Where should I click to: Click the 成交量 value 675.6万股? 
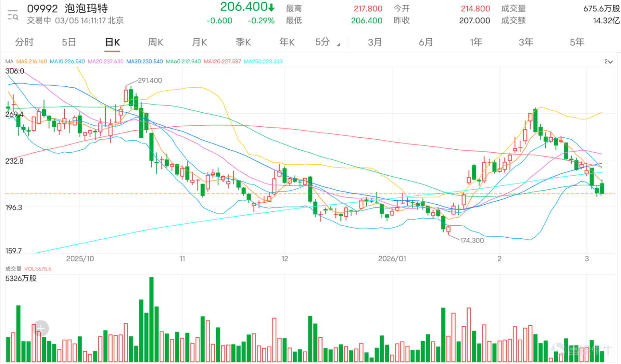pos(602,9)
